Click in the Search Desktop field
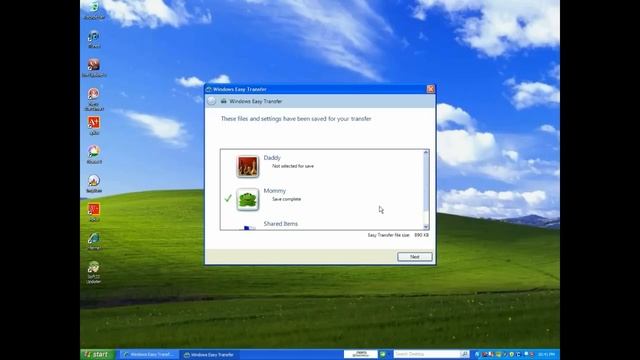Screen dimensions: 640x360 click(427, 354)
